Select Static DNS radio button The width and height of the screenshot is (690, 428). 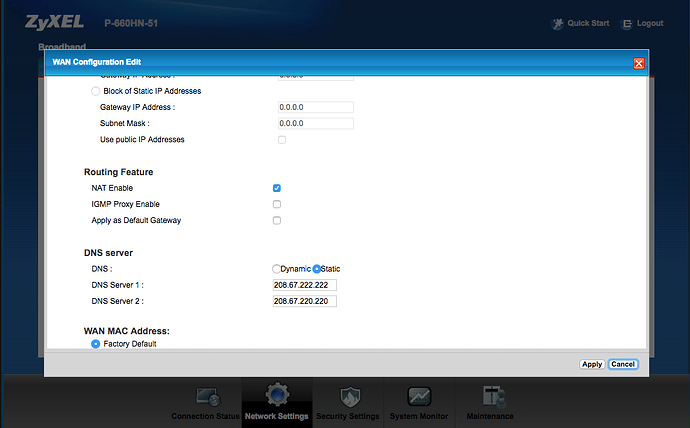click(318, 269)
